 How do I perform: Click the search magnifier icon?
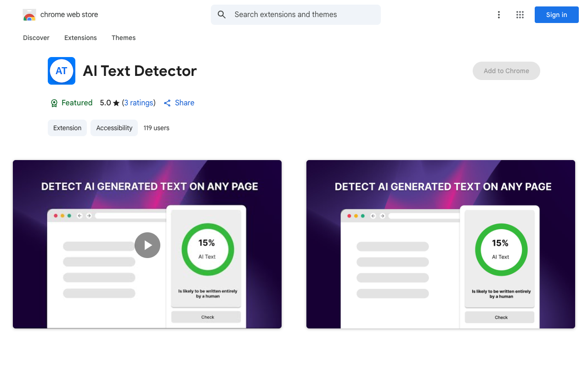222,15
